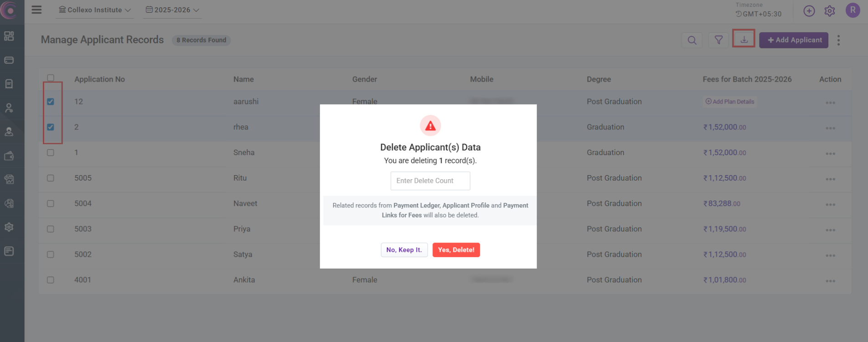Image resolution: width=868 pixels, height=342 pixels.
Task: Click the Yes, Delete! button
Action: click(x=456, y=250)
